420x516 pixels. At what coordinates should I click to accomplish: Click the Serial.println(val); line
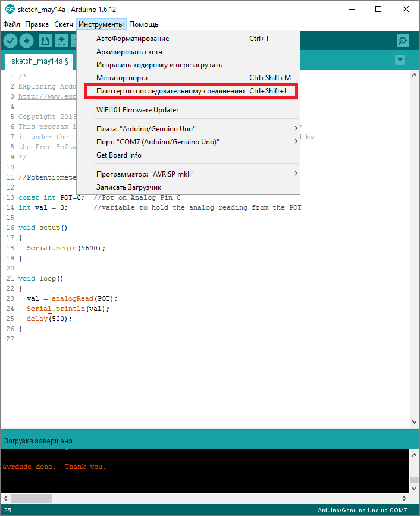pyautogui.click(x=68, y=309)
